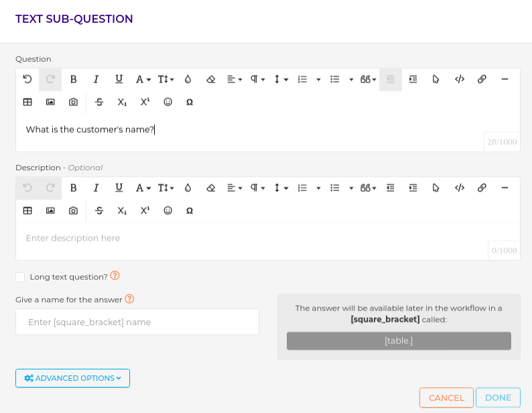Toggle Underline in the Description editor
This screenshot has width=532, height=413.
tap(119, 188)
